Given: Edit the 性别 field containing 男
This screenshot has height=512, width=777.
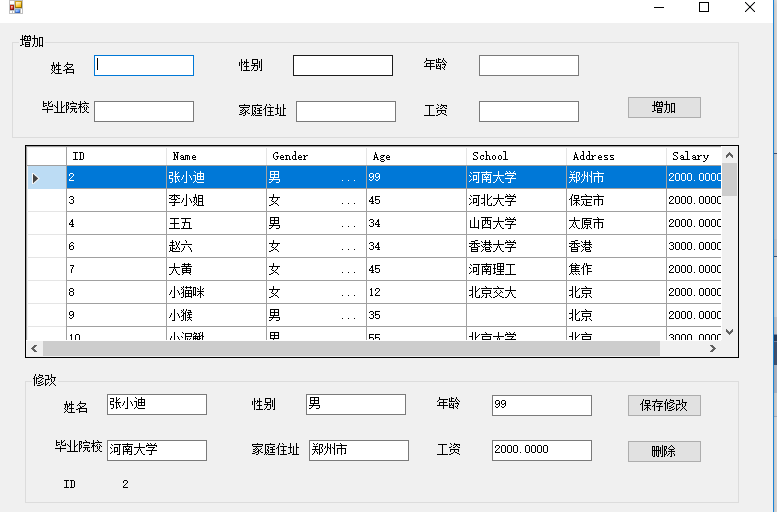Looking at the screenshot, I should point(356,404).
